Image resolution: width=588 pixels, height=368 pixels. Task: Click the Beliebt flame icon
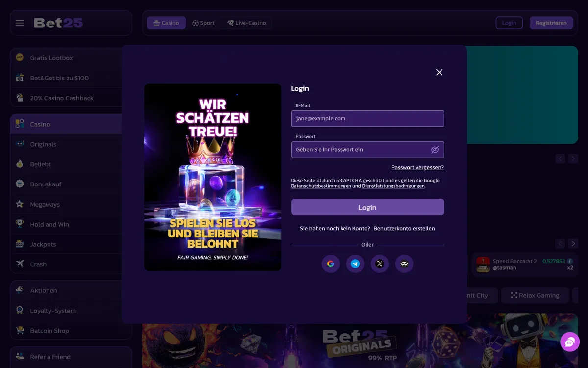tap(20, 164)
